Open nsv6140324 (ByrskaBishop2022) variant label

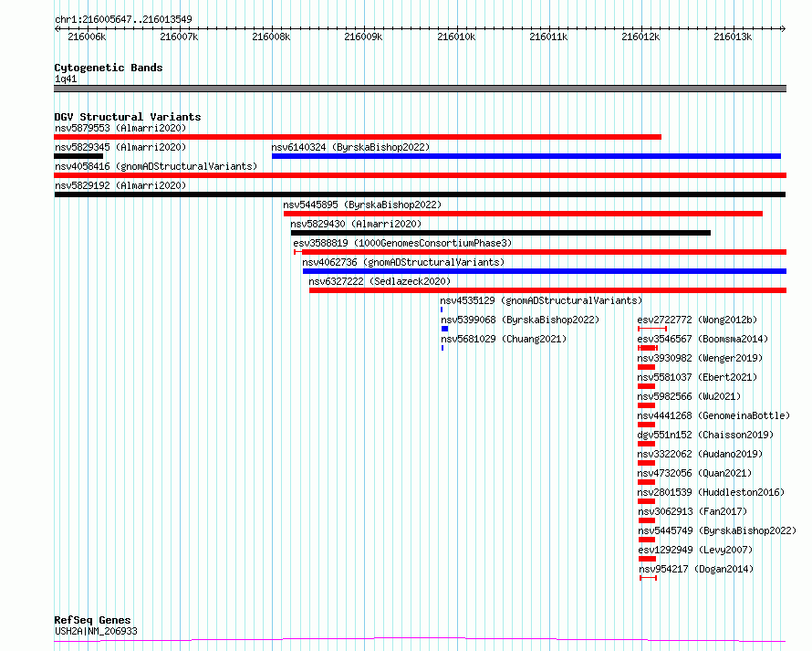point(350,147)
